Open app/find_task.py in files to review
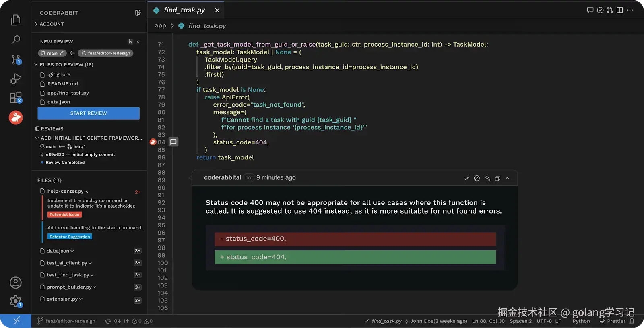The height and width of the screenshot is (328, 644). coord(68,93)
